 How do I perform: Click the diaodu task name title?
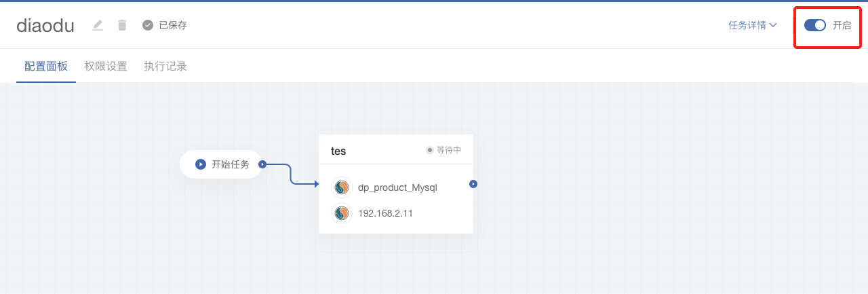tap(45, 25)
